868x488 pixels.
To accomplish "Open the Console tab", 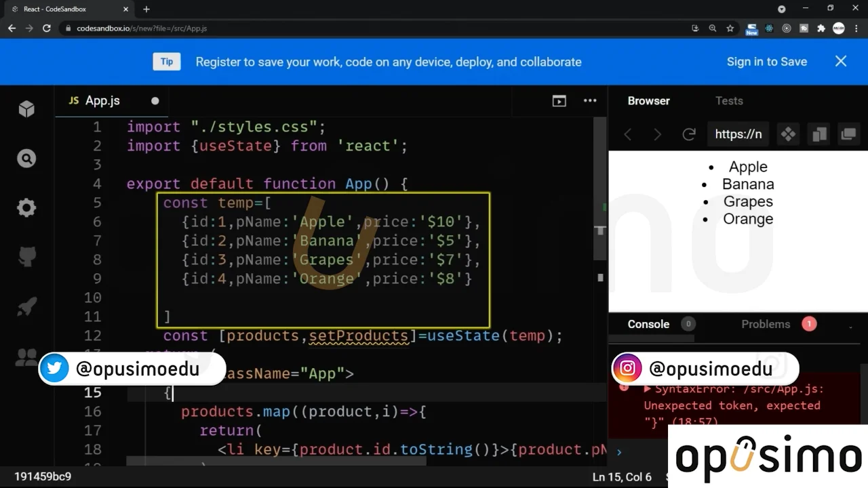I will [x=648, y=324].
